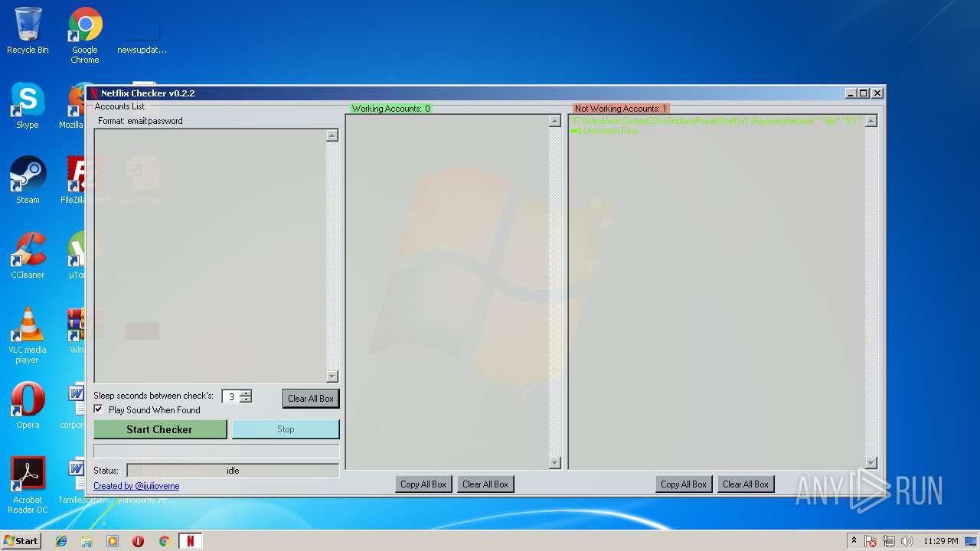The image size is (980, 551).
Task: Open Recycle Bin desktop icon
Action: (x=28, y=31)
